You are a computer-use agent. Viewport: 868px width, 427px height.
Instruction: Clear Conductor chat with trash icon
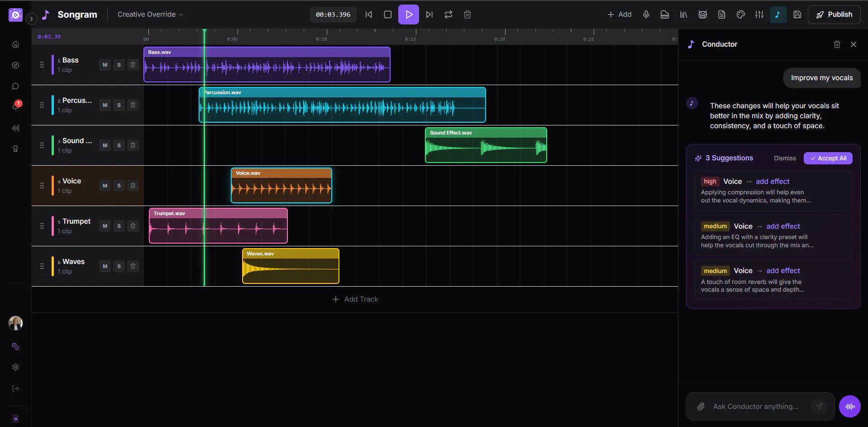coord(837,44)
